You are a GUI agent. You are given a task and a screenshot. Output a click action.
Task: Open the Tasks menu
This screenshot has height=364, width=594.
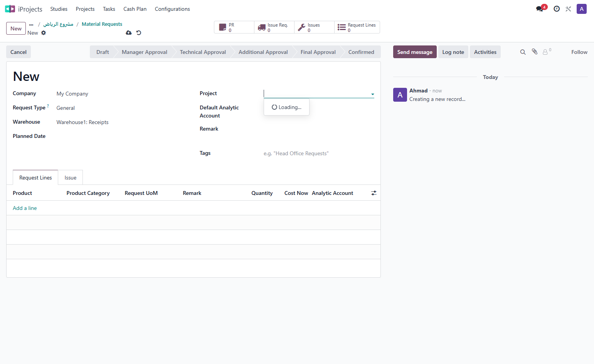pyautogui.click(x=109, y=9)
